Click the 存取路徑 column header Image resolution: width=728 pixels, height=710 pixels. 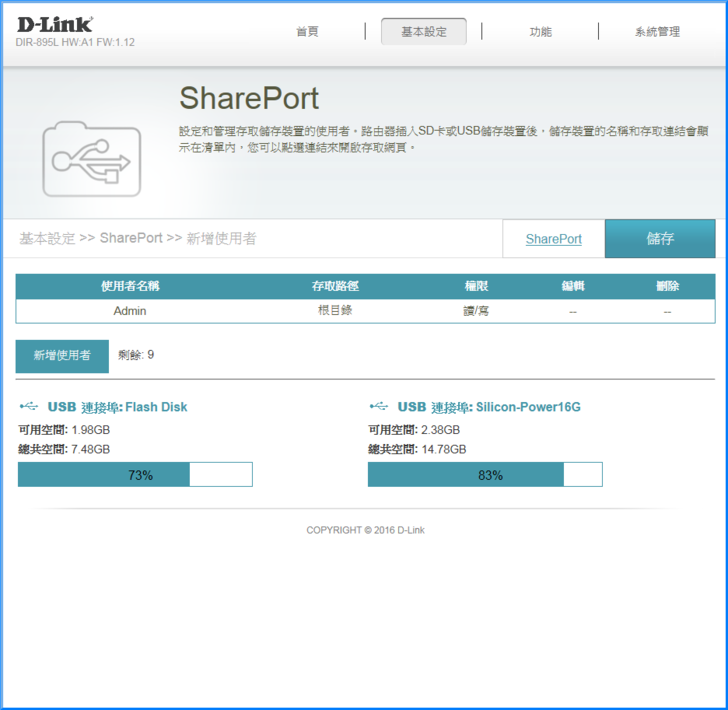(x=335, y=286)
